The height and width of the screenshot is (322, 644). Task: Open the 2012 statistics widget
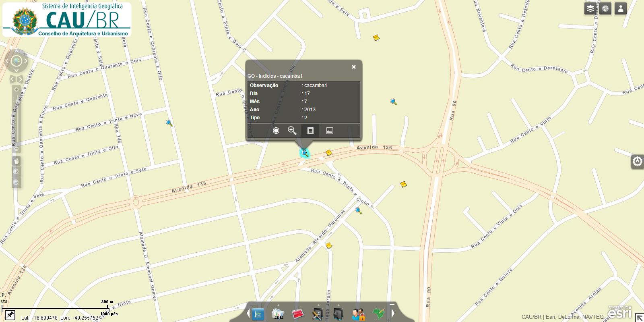point(278,314)
